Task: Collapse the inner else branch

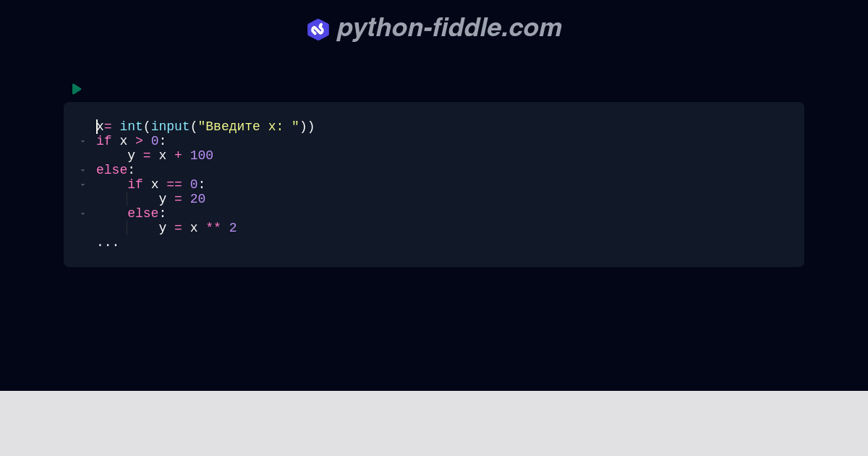Action: [x=82, y=214]
